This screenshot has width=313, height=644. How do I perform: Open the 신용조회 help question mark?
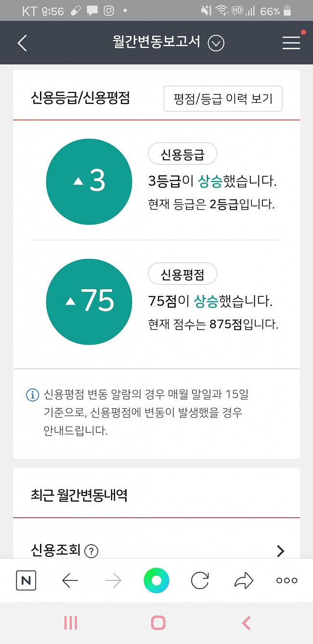pyautogui.click(x=91, y=551)
